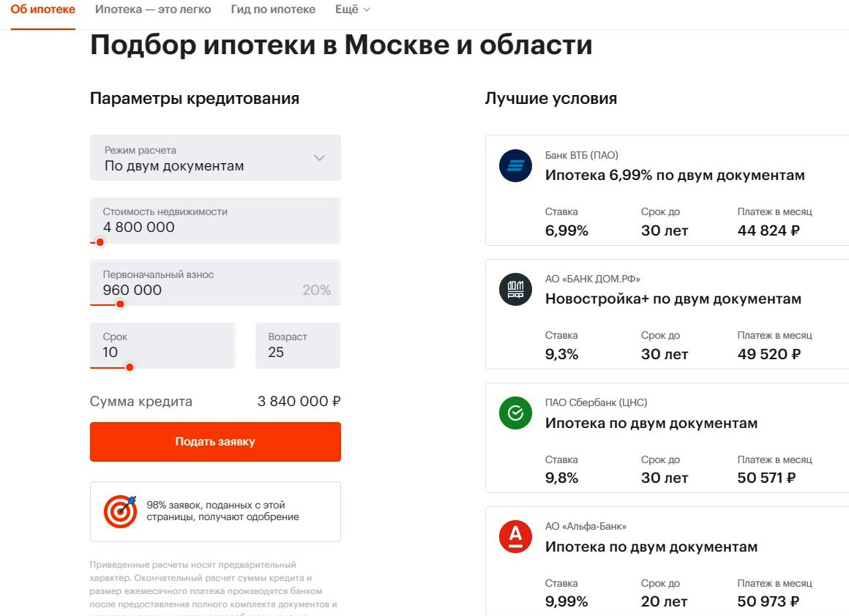Open Sberbank Ипотека по двум документам offer
The image size is (849, 616).
[x=651, y=424]
